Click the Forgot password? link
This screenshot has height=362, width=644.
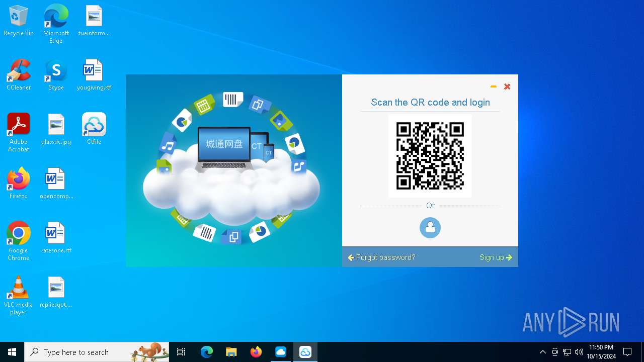pyautogui.click(x=381, y=257)
